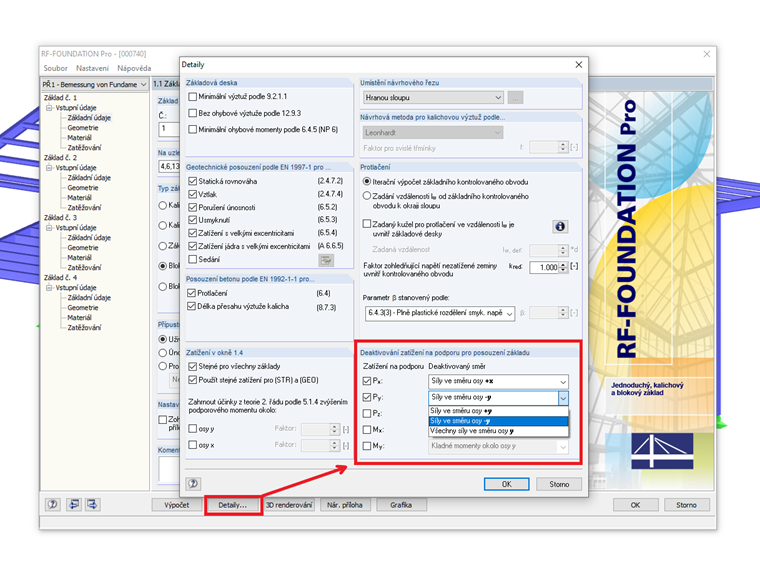Go to previous table icon in bottom bar
This screenshot has width=760, height=570.
[74, 505]
